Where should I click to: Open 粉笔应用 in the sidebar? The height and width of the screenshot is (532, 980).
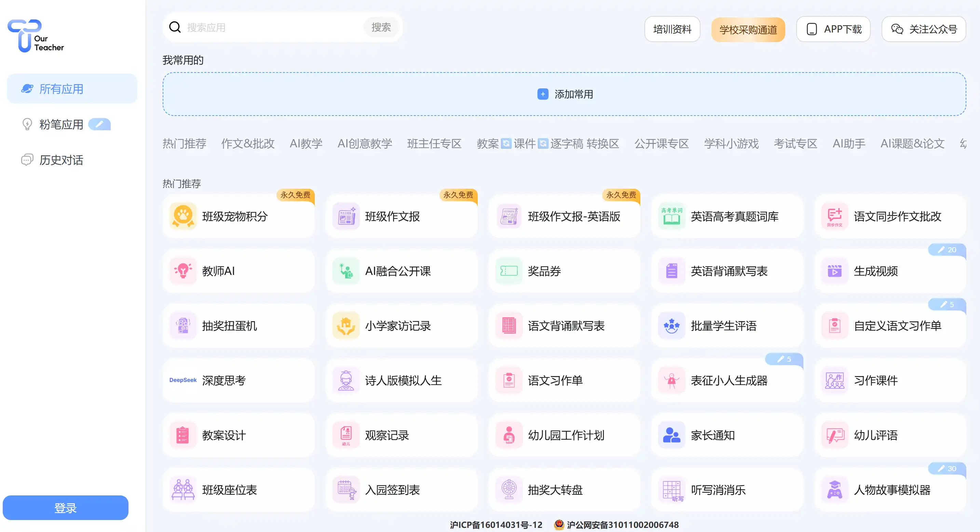72,124
